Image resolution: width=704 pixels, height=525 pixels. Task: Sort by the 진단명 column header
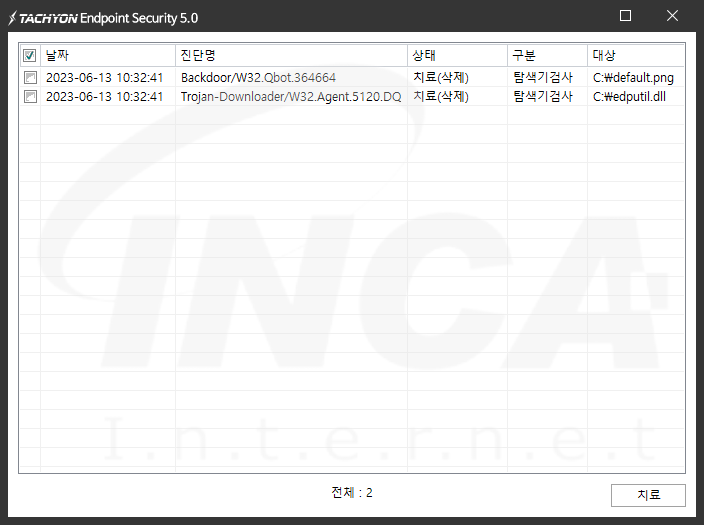click(x=291, y=56)
